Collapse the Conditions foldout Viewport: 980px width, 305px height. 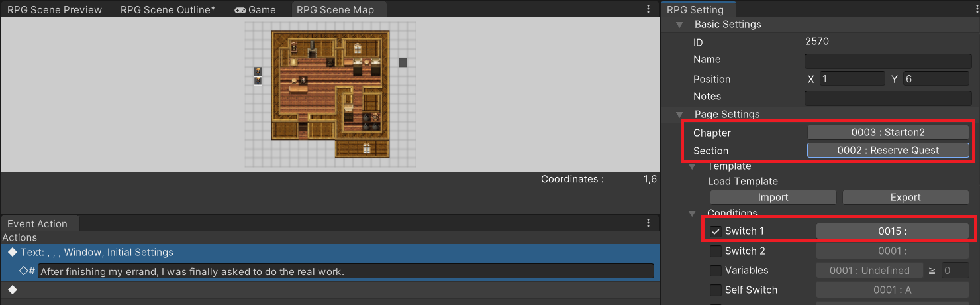pos(693,213)
